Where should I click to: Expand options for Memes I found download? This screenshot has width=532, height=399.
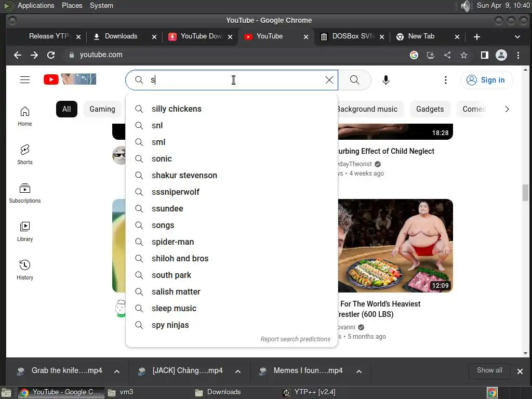pyautogui.click(x=359, y=371)
